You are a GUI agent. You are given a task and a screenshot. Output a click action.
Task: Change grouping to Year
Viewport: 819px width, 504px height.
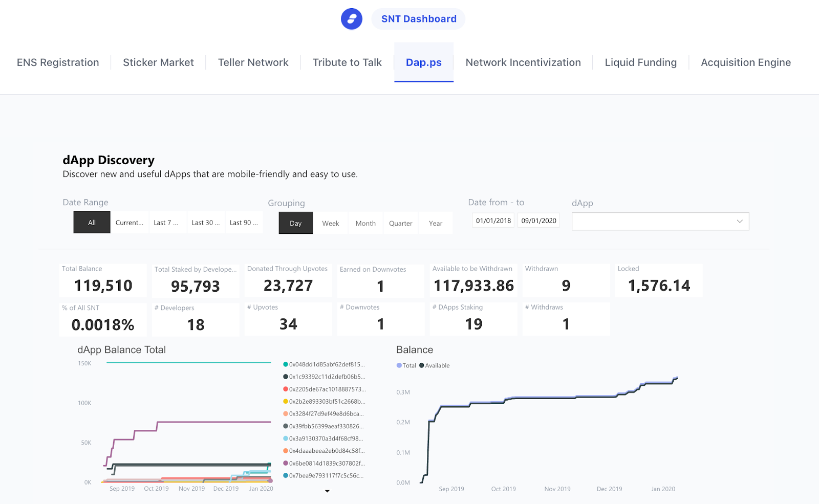coord(435,223)
